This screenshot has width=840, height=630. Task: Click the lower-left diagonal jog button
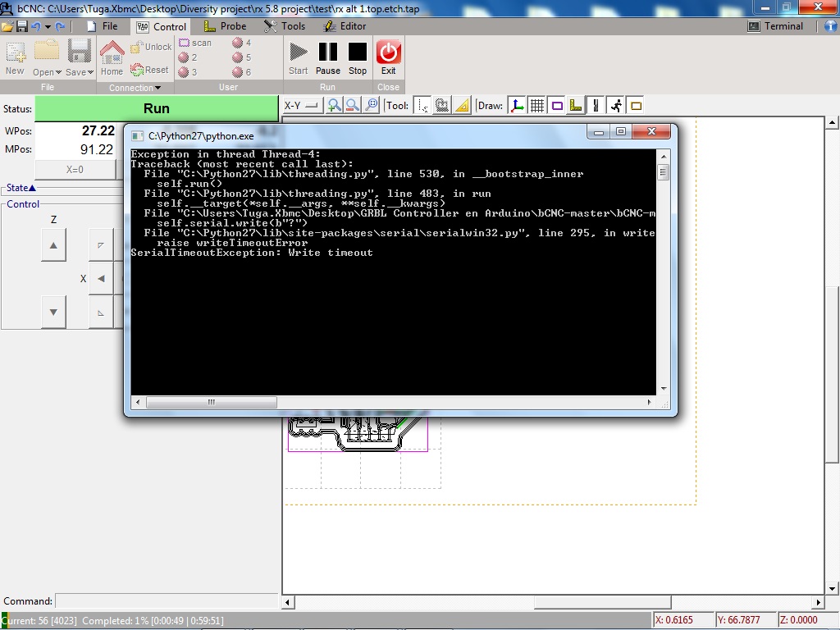[101, 313]
